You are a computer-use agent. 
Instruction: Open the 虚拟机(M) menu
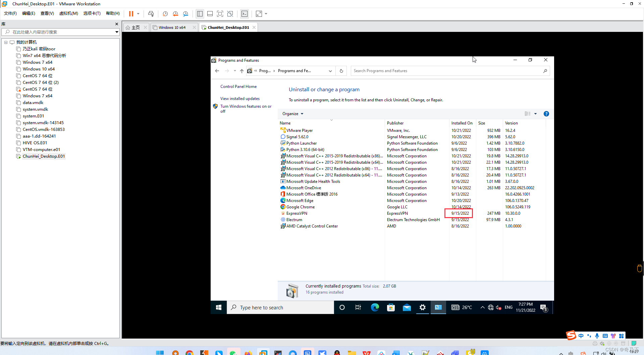[69, 13]
